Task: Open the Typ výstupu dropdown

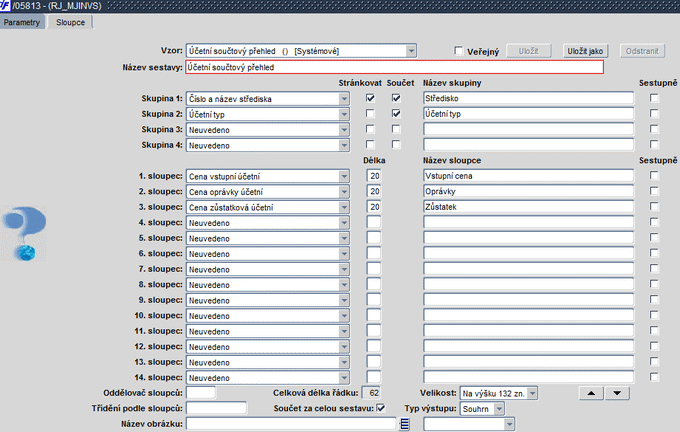Action: pyautogui.click(x=499, y=409)
